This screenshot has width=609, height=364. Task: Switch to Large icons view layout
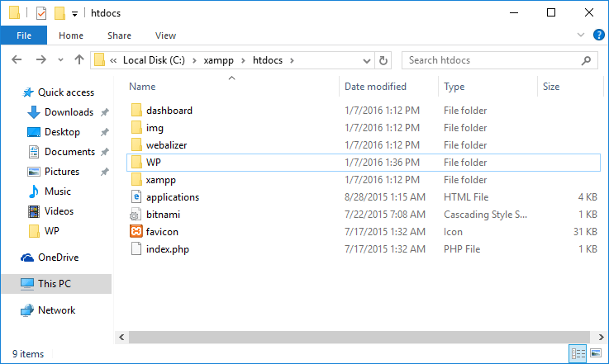tap(594, 354)
